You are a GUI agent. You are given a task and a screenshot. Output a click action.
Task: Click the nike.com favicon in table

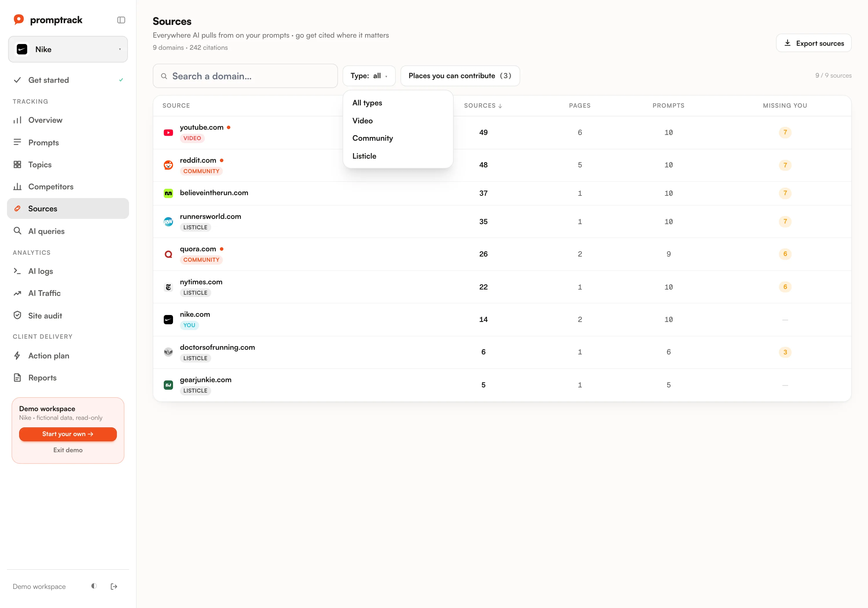pos(168,320)
